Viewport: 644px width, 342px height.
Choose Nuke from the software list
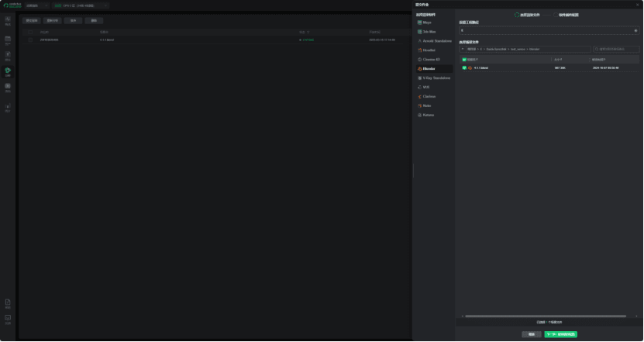(426, 106)
